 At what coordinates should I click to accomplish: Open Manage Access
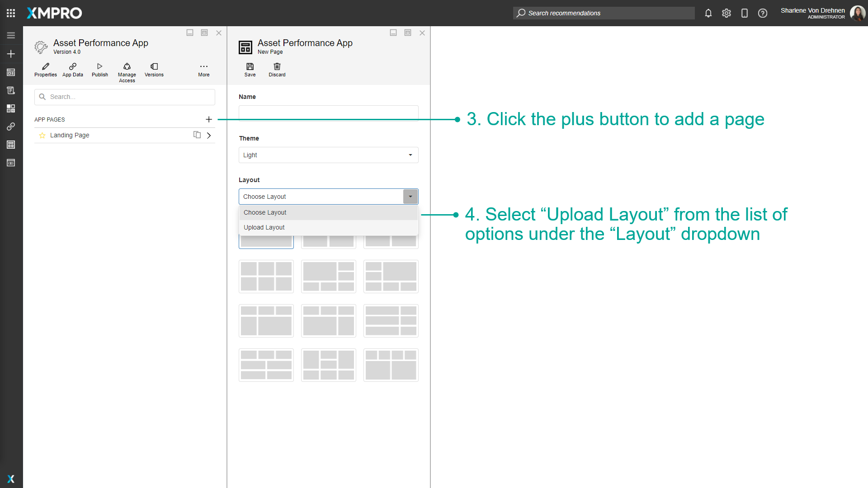coord(127,70)
